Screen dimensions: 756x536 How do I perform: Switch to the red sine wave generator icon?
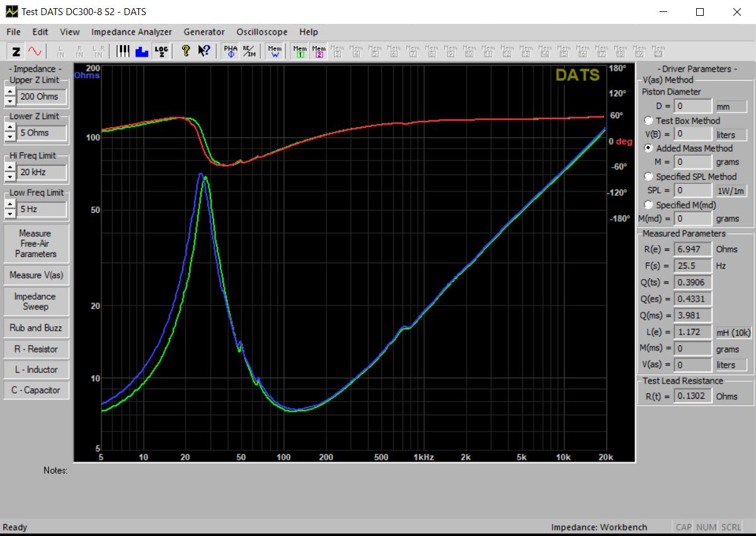point(34,51)
